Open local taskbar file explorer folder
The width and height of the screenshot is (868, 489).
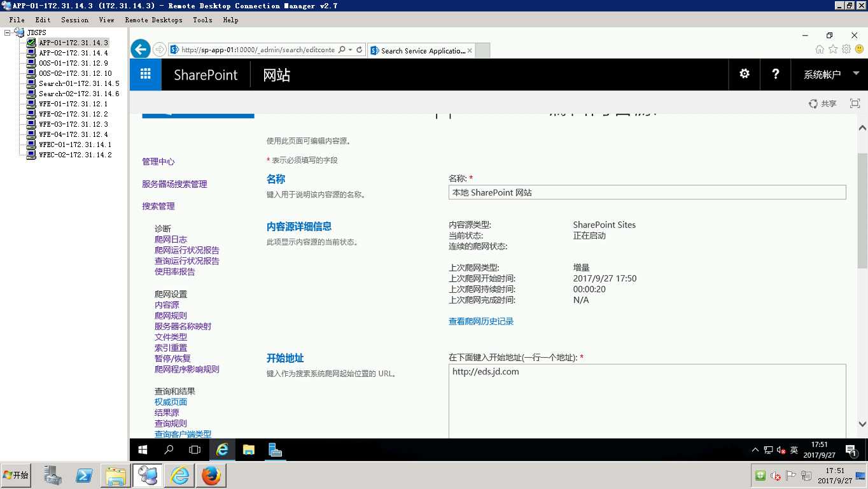pyautogui.click(x=116, y=476)
